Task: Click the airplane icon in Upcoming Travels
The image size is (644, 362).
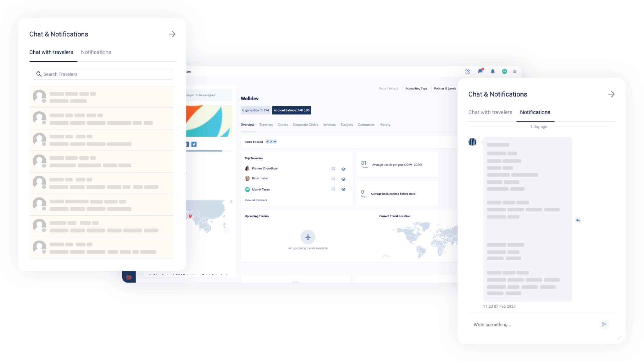Action: tap(308, 237)
